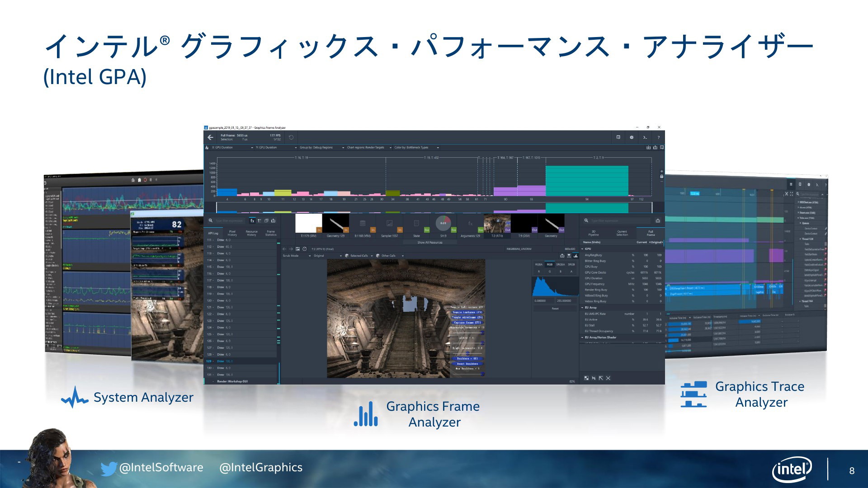Open the Scrub Mode dropdown
This screenshot has height=488, width=868.
click(297, 256)
